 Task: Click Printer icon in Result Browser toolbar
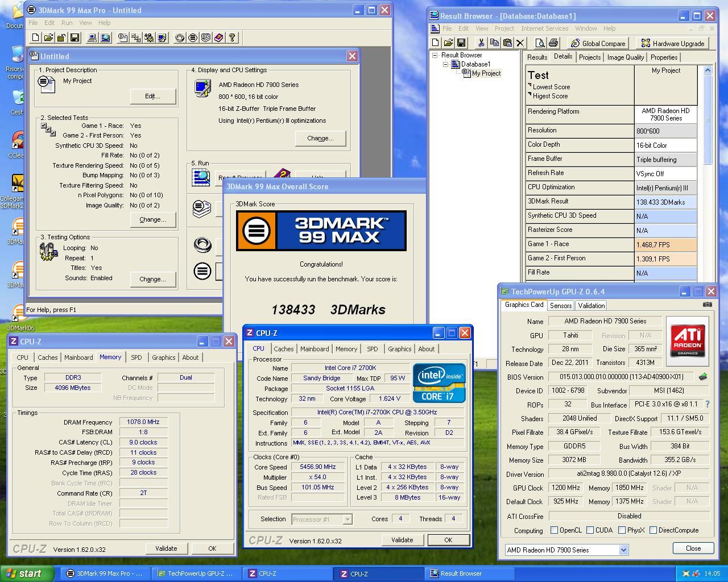(x=553, y=43)
